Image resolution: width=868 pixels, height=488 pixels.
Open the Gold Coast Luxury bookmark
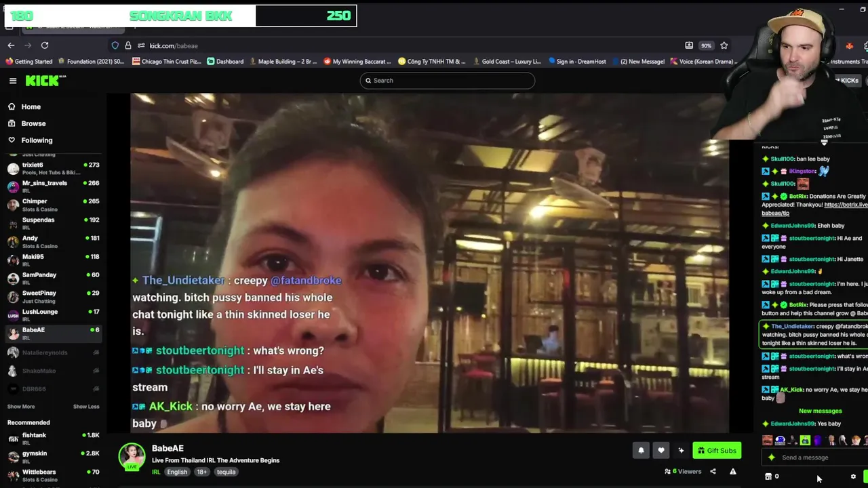coord(506,62)
